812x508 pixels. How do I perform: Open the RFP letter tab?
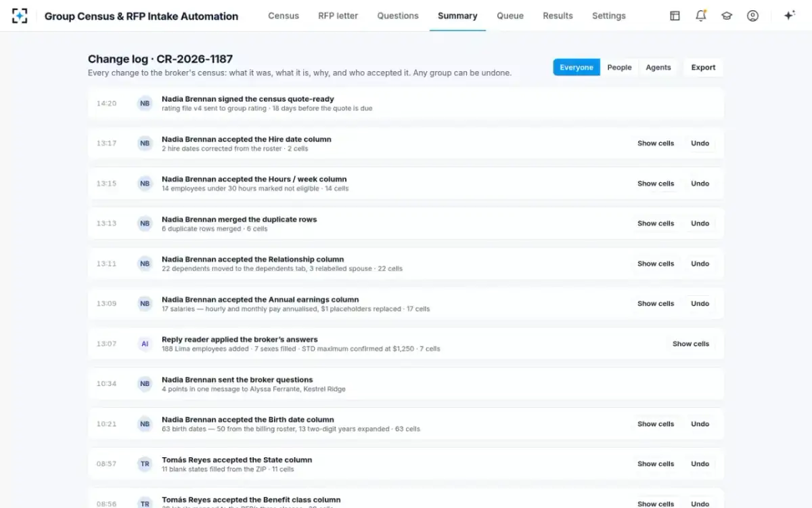tap(338, 16)
